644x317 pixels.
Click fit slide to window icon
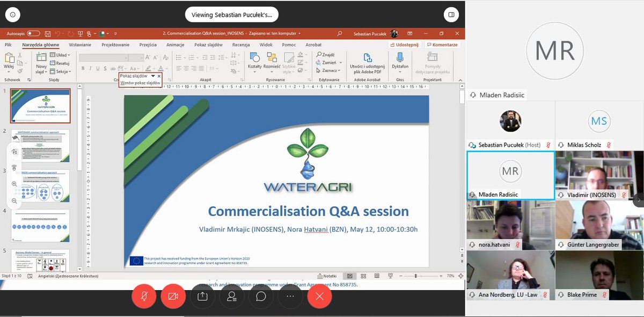[460, 276]
